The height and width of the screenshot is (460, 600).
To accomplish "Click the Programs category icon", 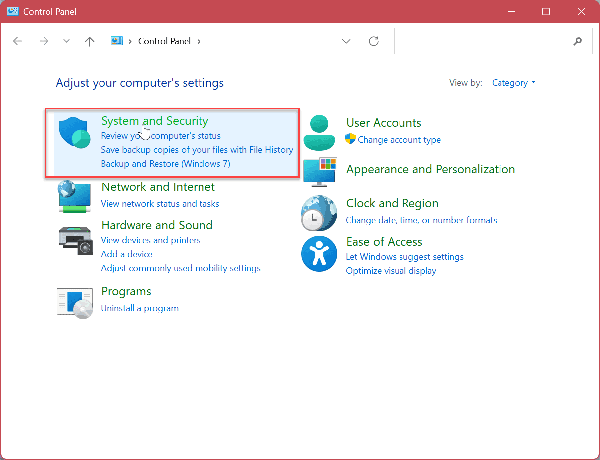I will (x=75, y=299).
